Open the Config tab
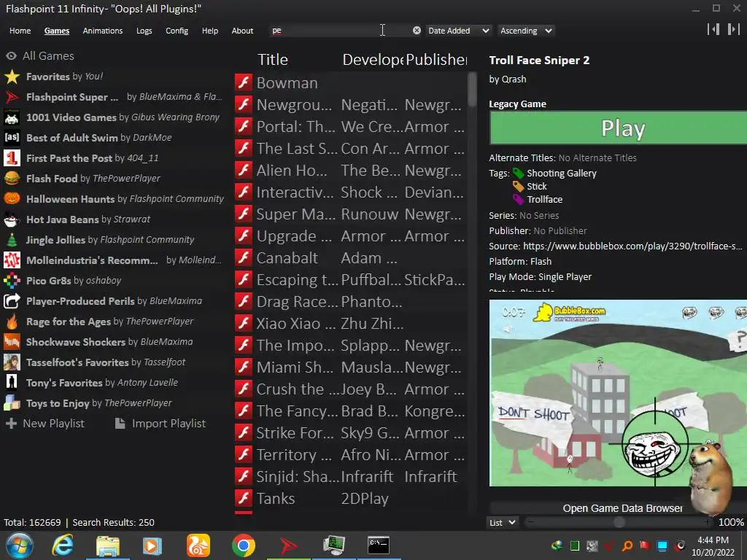 (177, 31)
